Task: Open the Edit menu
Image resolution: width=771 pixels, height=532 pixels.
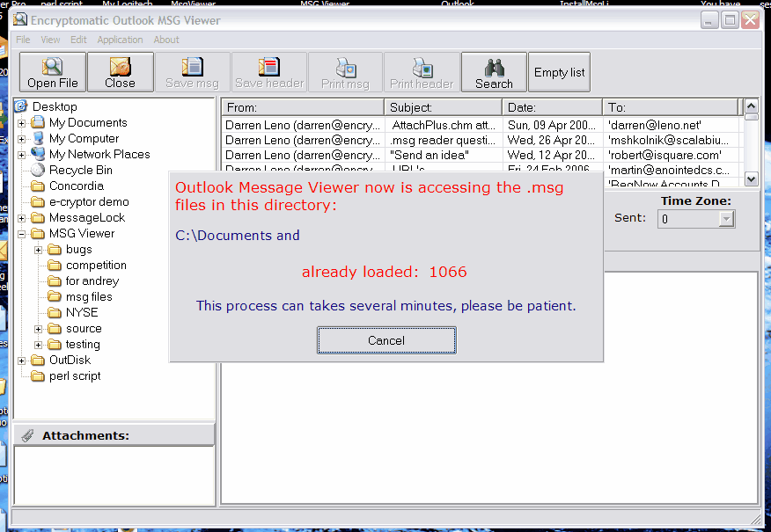Action: (x=78, y=40)
